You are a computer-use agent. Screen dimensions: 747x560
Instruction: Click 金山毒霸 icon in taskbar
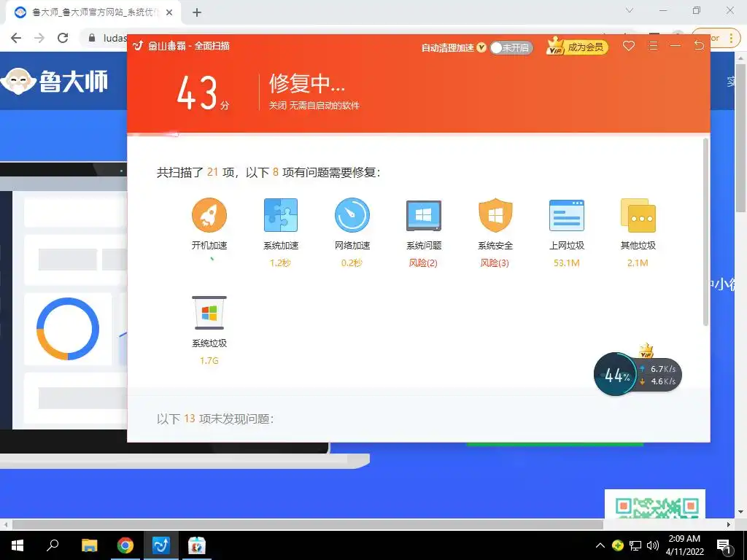click(161, 545)
